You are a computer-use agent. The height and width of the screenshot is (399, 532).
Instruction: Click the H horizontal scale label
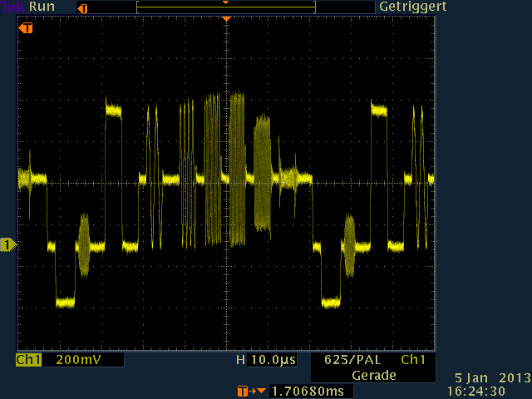(240, 360)
